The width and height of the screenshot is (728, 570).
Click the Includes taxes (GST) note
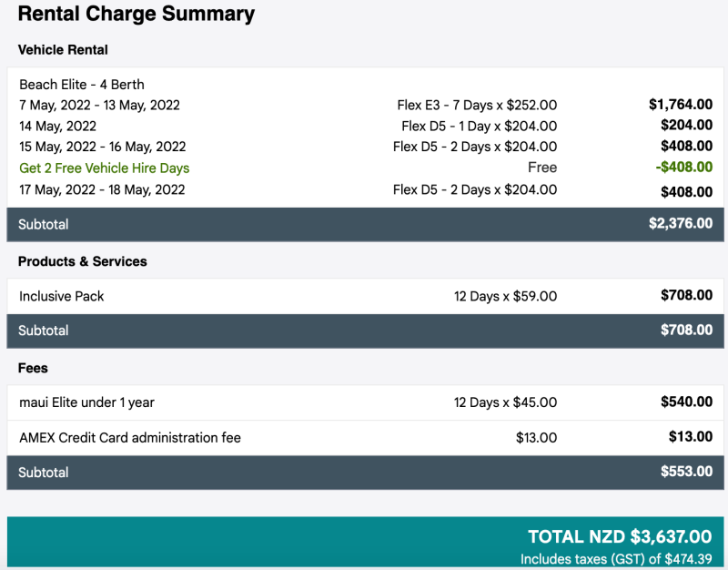point(616,559)
